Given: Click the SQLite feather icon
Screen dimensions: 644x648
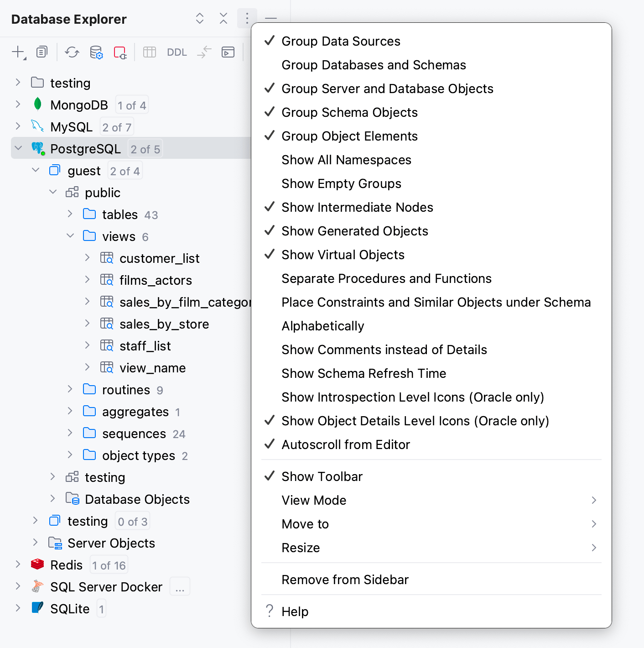Looking at the screenshot, I should coord(37,608).
